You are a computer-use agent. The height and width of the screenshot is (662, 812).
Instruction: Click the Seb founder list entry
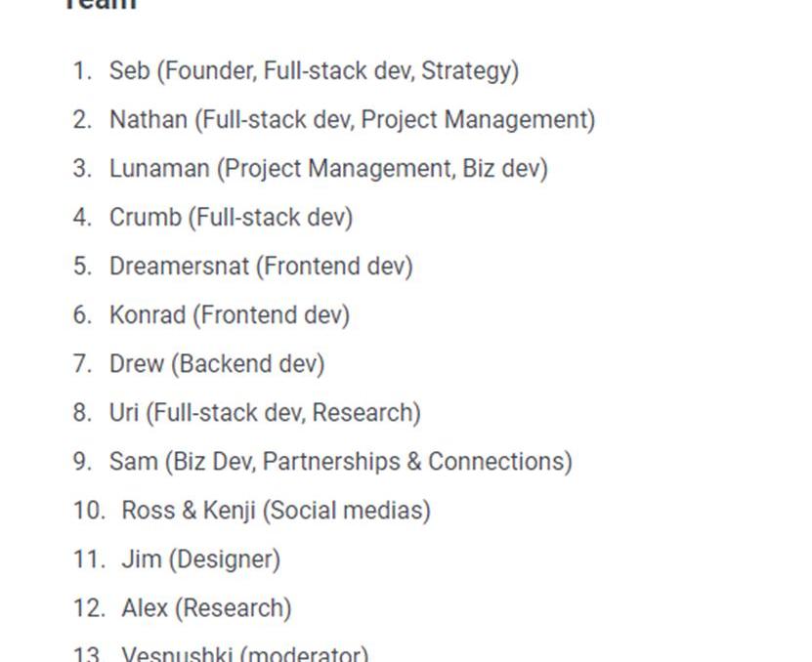click(314, 71)
